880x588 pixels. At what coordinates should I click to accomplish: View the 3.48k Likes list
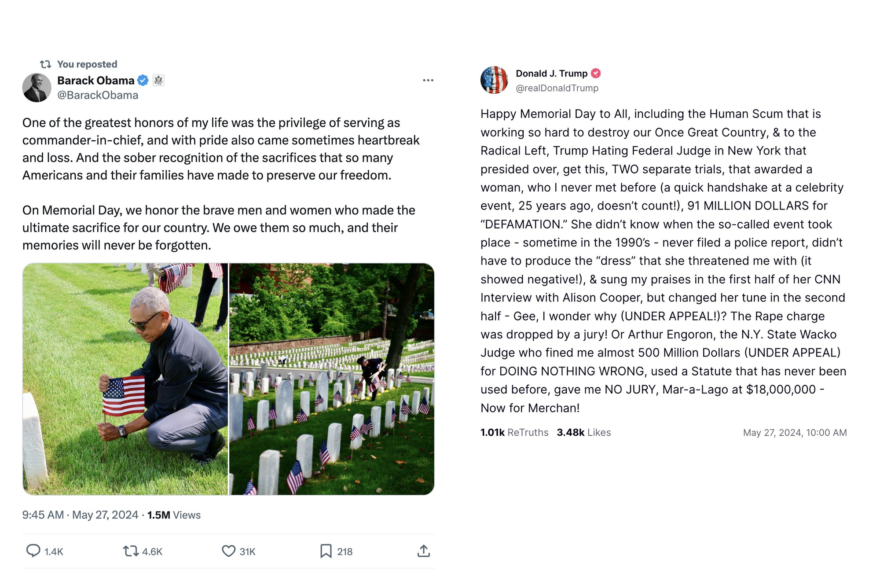tap(583, 432)
